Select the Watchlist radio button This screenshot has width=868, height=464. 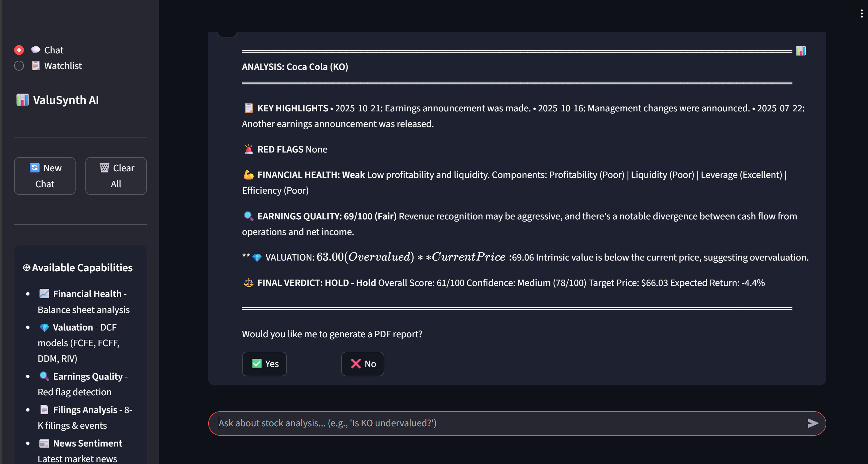pos(19,66)
